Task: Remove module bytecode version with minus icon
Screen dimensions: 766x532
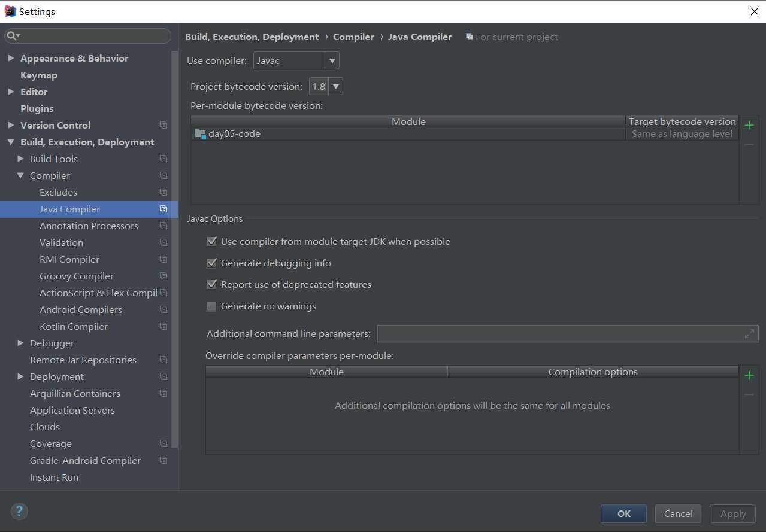Action: tap(749, 144)
